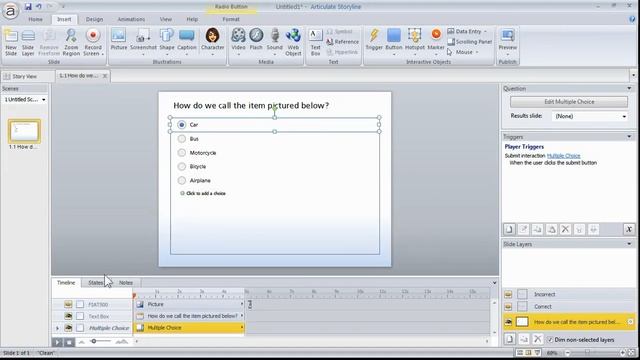Select the Airplane radio button
Viewport: 640px width, 360px height.
(182, 180)
